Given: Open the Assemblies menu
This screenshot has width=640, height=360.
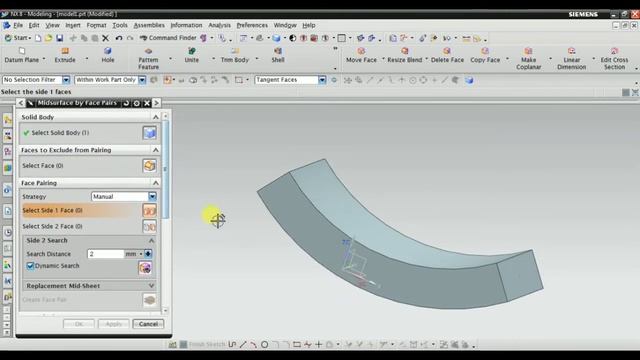Looking at the screenshot, I should click(x=149, y=25).
